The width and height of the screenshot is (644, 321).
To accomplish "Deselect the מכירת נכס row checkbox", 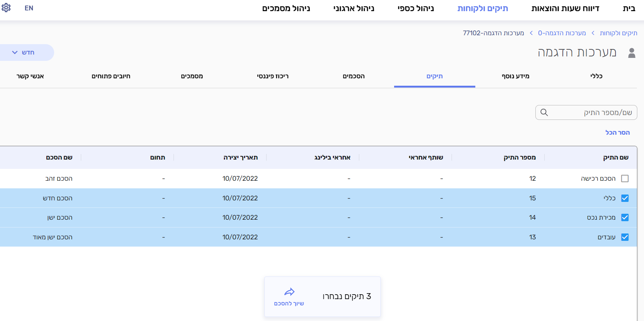I will (625, 217).
